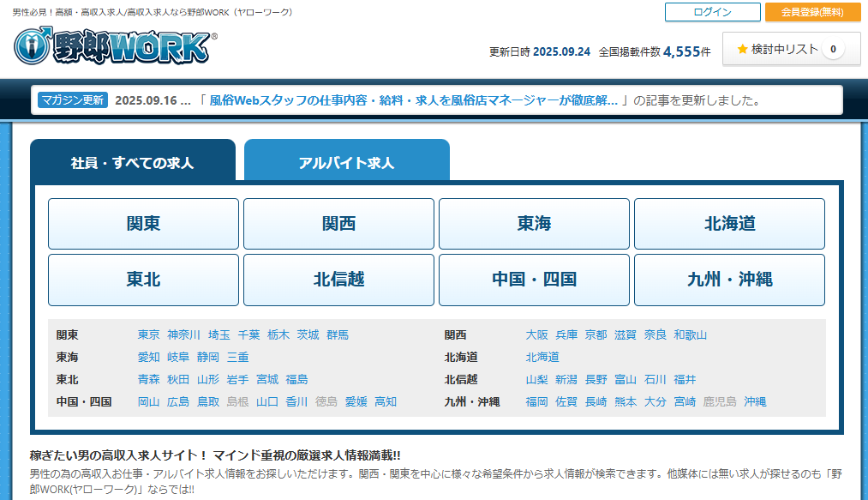Image resolution: width=868 pixels, height=500 pixels.
Task: Select the 関西 region button
Action: click(338, 224)
